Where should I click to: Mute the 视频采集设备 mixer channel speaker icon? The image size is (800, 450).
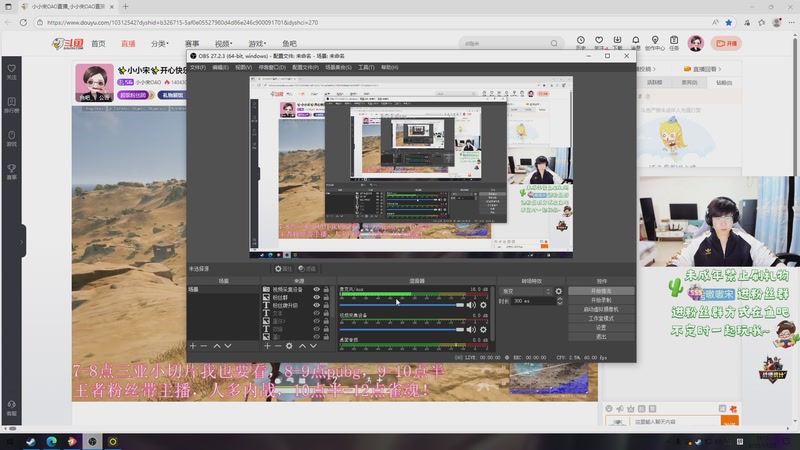471,330
